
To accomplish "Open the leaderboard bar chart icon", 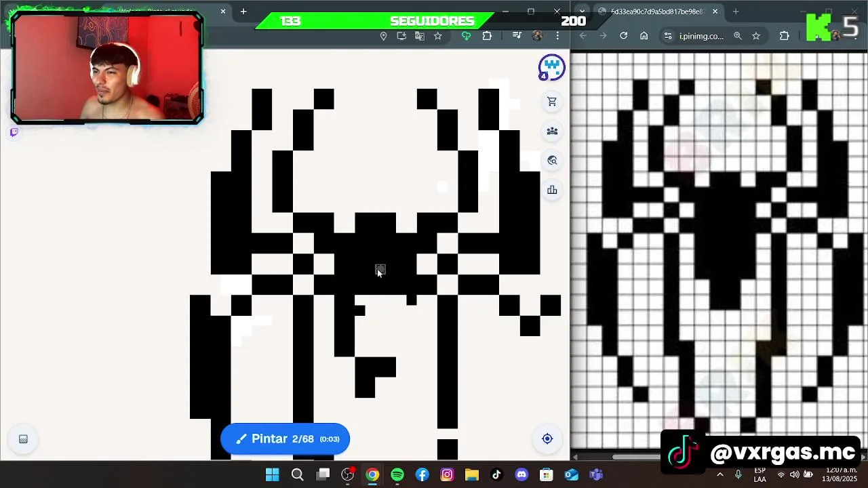I will point(552,190).
